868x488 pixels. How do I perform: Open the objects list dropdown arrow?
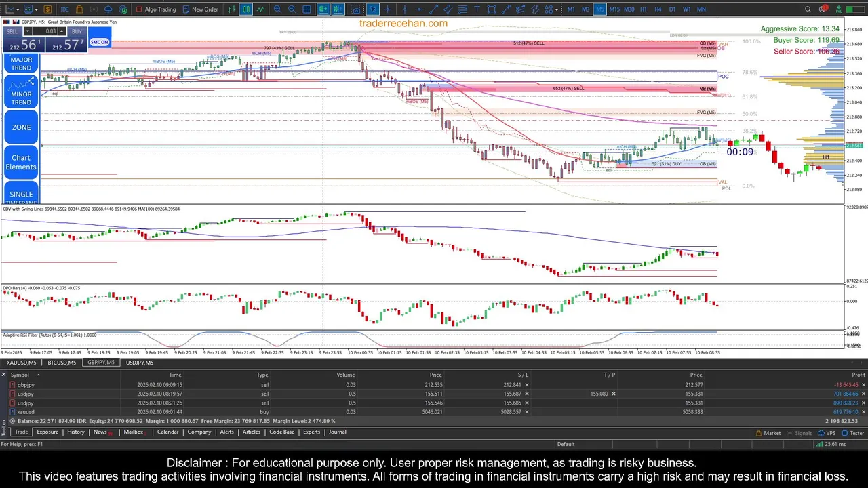(556, 9)
